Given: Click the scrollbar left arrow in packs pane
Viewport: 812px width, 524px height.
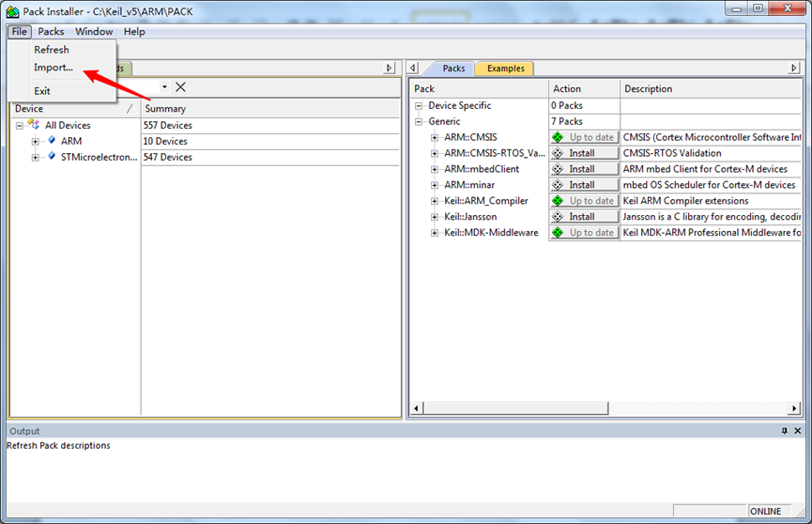Looking at the screenshot, I should click(x=417, y=408).
